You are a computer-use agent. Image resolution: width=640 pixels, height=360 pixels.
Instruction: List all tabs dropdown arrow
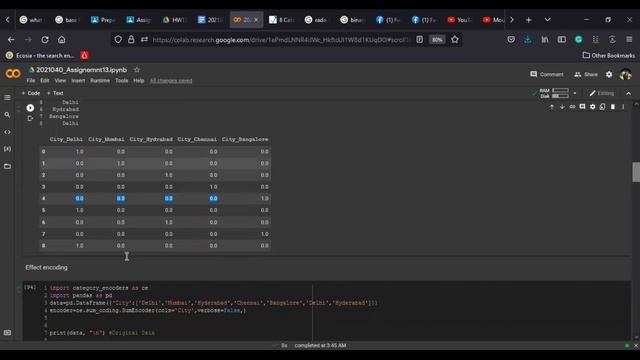(547, 20)
